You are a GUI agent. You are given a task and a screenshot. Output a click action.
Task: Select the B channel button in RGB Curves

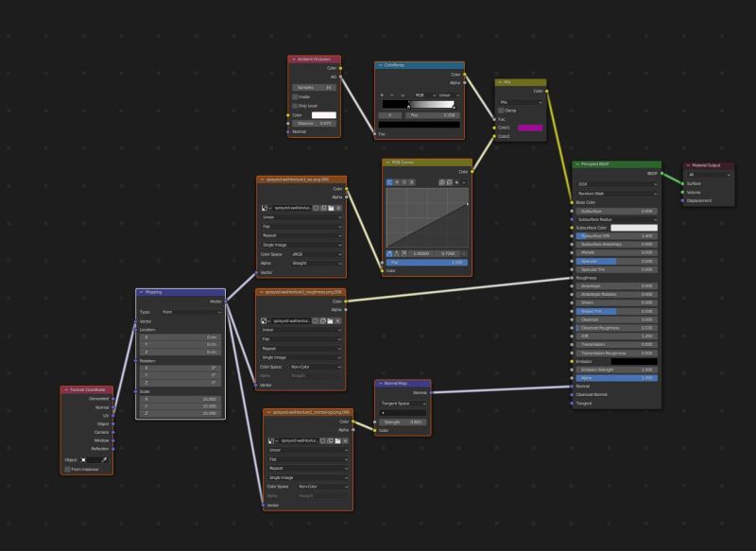coord(411,182)
